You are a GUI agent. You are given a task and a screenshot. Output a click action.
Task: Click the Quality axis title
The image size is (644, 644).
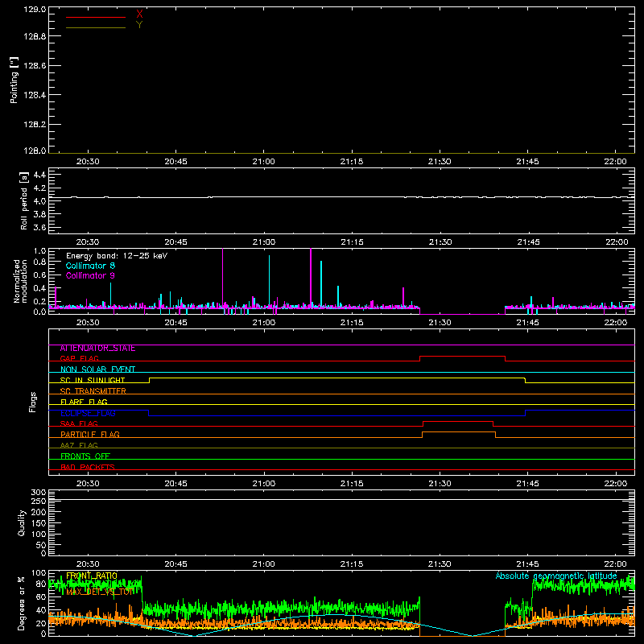[x=22, y=522]
